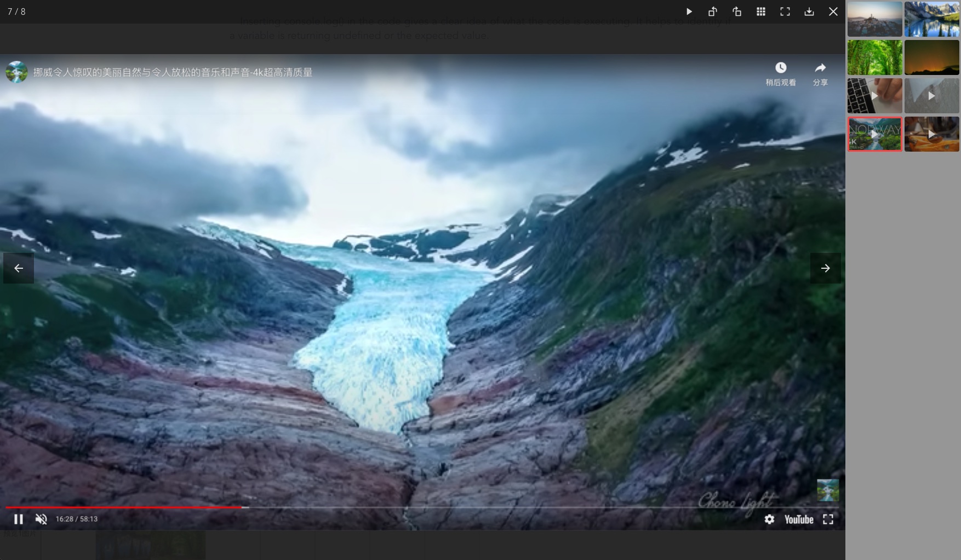Viewport: 961px width, 560px height.
Task: Close the gallery lightbox
Action: (x=833, y=11)
